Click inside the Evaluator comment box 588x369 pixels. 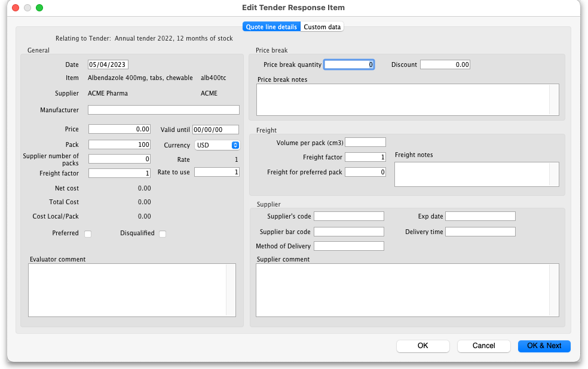pos(127,290)
